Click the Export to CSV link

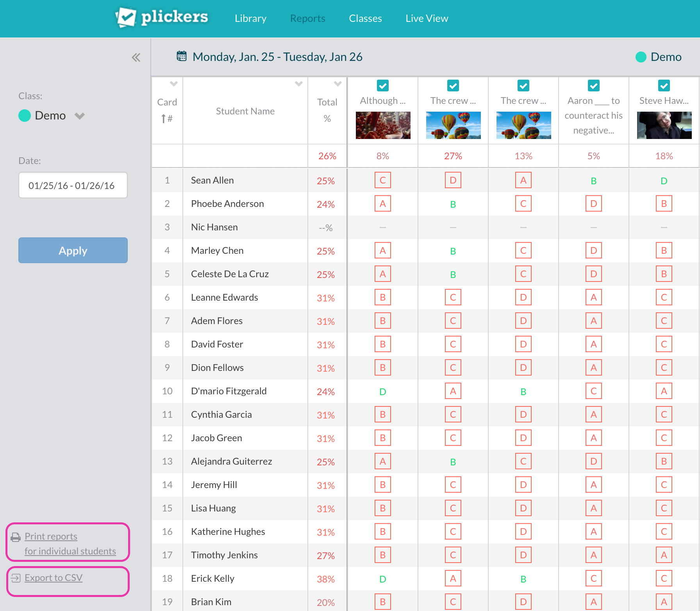pos(54,578)
